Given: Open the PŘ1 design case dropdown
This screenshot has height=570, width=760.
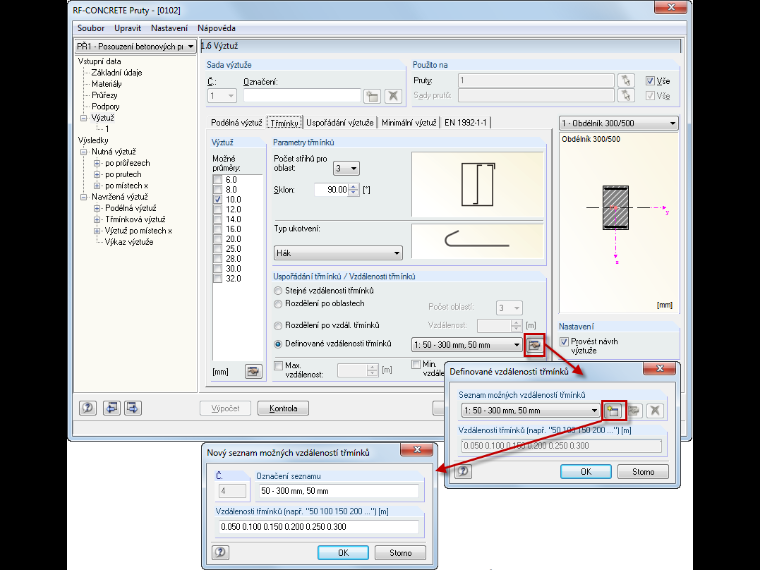Looking at the screenshot, I should click(135, 47).
